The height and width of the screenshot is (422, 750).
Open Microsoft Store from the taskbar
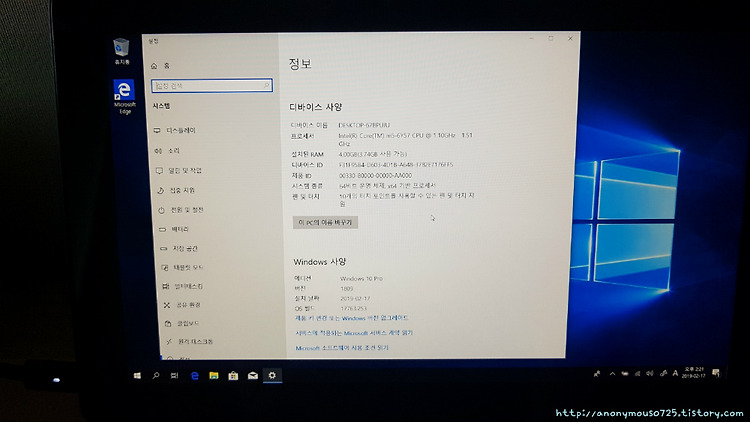(233, 376)
